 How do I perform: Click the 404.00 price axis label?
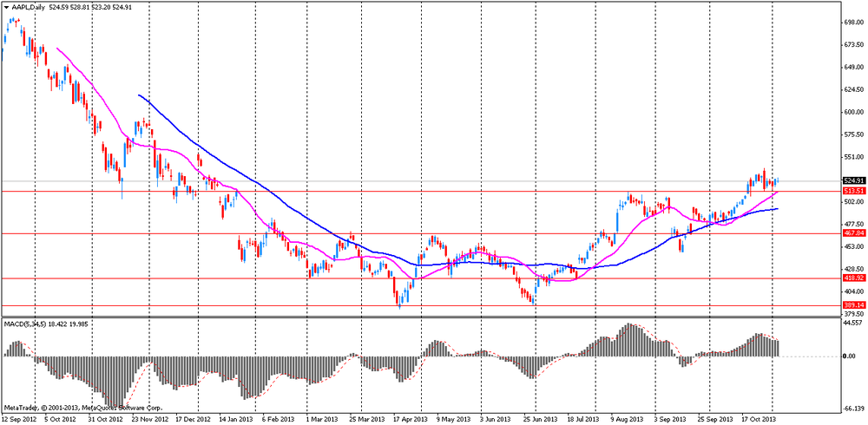point(853,291)
